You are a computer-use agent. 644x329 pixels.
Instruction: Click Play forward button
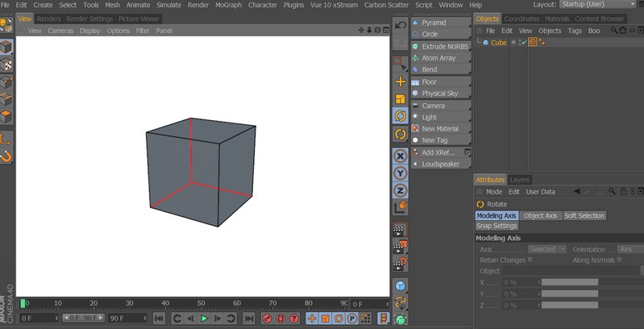coord(204,319)
